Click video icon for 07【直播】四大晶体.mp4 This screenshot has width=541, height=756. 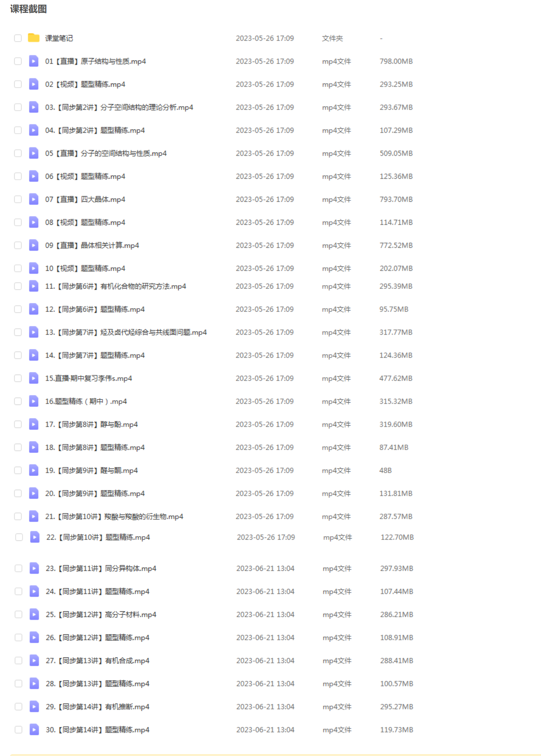[x=34, y=199]
